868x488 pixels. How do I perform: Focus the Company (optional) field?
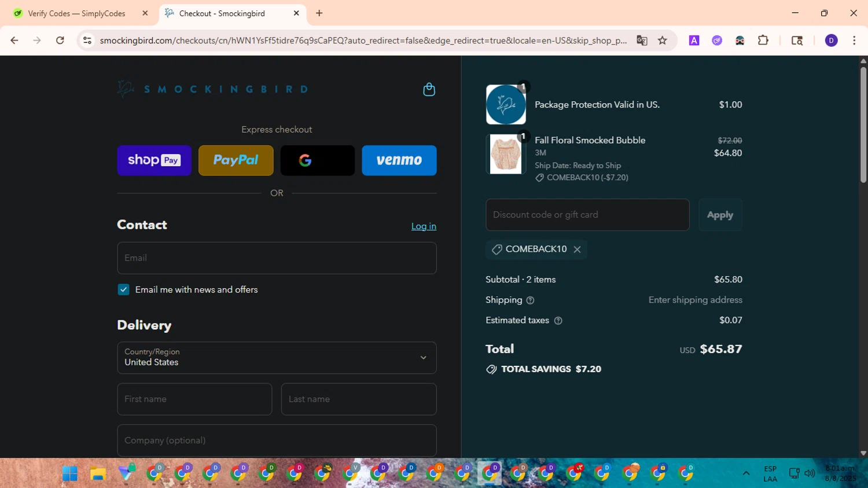277,441
